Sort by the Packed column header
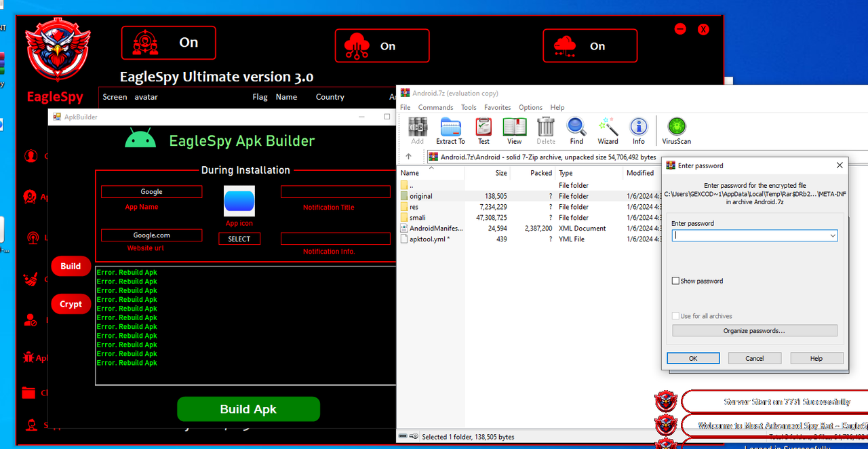868x449 pixels. (x=532, y=173)
